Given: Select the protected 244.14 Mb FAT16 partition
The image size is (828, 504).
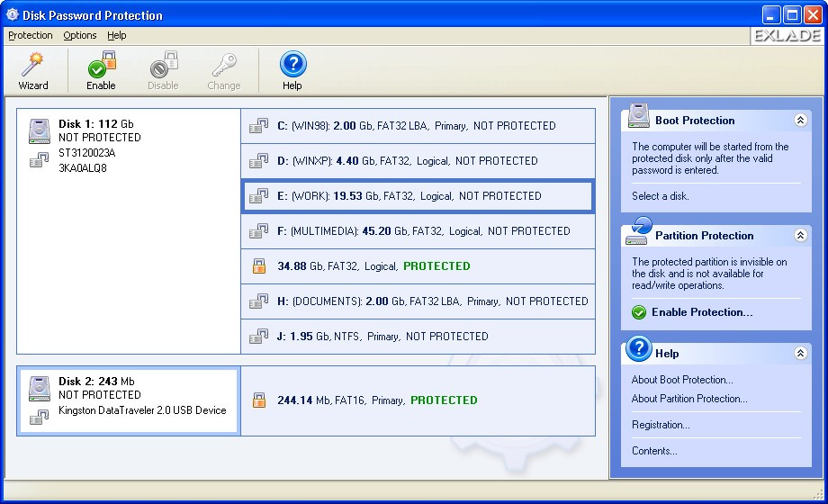Looking at the screenshot, I should click(x=418, y=400).
